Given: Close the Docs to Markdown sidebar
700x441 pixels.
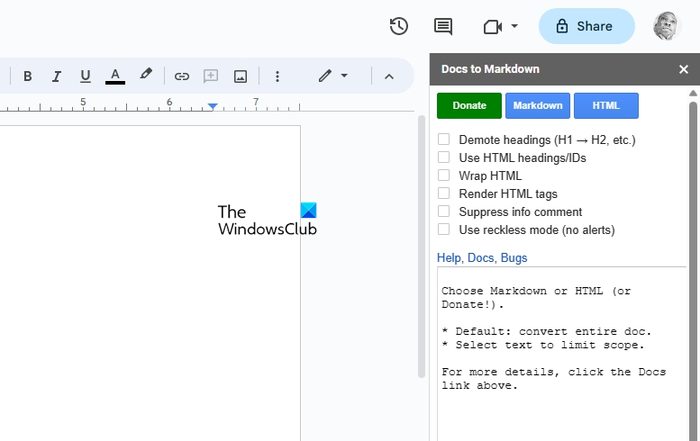Looking at the screenshot, I should (x=683, y=69).
